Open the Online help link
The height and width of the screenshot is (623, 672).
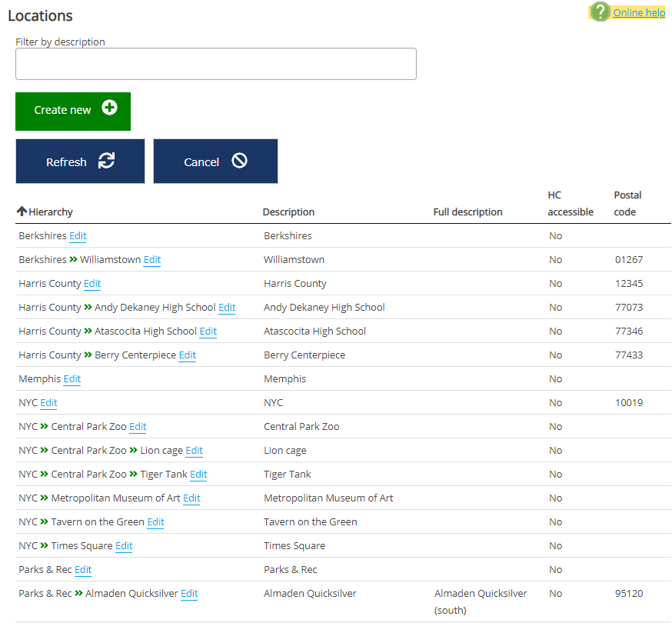click(638, 12)
